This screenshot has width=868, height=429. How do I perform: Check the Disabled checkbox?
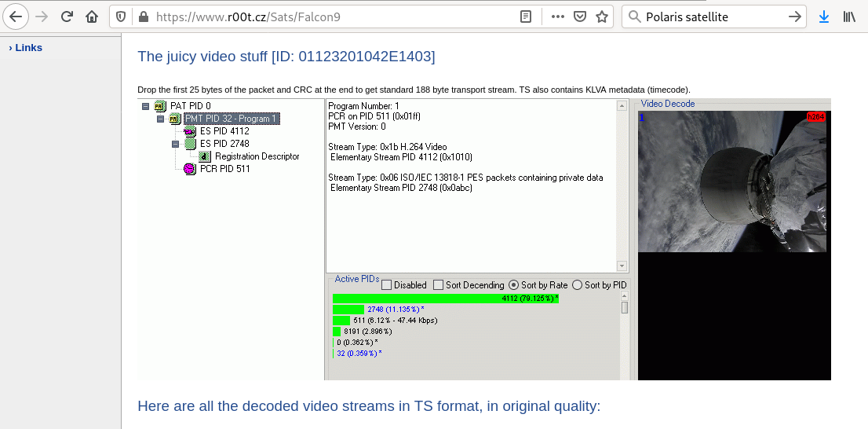387,285
